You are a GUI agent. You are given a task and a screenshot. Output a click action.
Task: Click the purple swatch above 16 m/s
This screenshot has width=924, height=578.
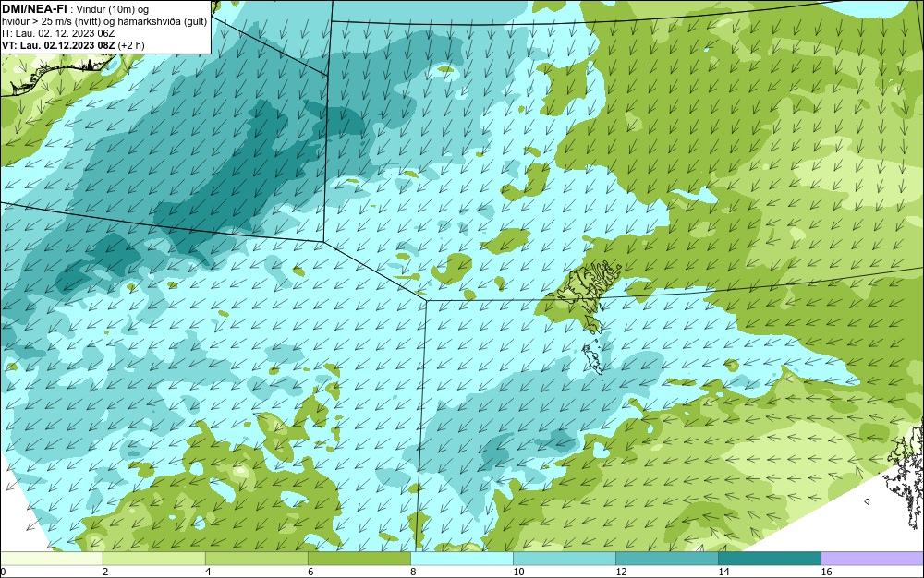point(872,558)
